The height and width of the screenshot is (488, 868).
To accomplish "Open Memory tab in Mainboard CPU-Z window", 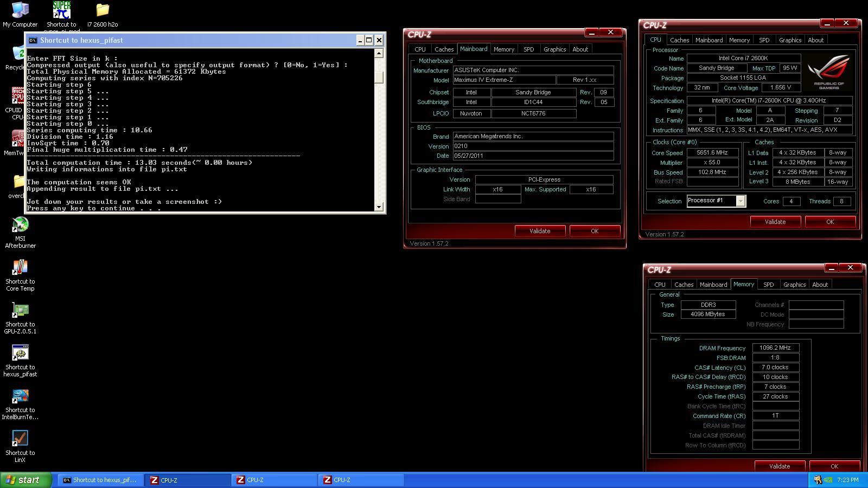I will [504, 49].
